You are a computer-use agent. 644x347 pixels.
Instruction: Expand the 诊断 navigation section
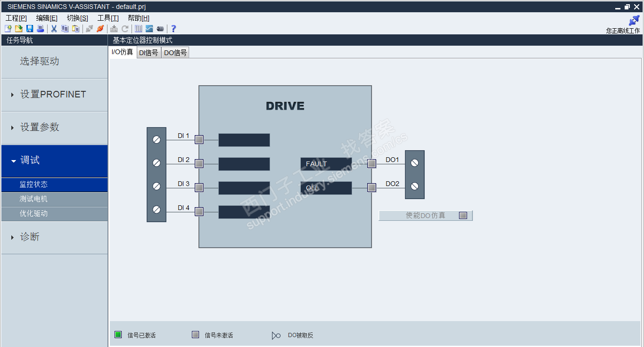coord(54,237)
